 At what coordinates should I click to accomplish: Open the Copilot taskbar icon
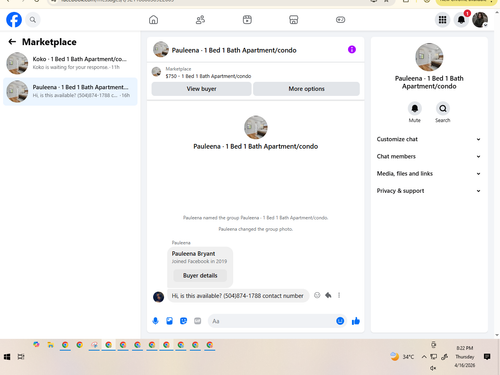(x=36, y=345)
